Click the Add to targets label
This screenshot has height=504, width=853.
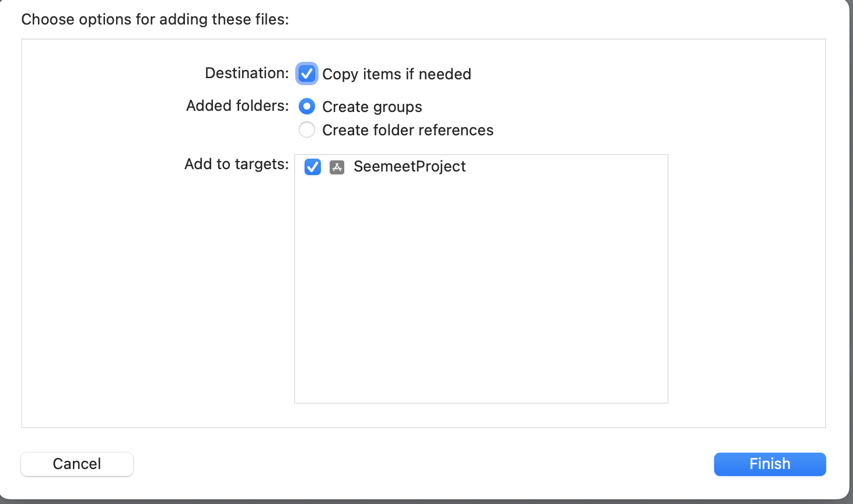click(x=236, y=164)
